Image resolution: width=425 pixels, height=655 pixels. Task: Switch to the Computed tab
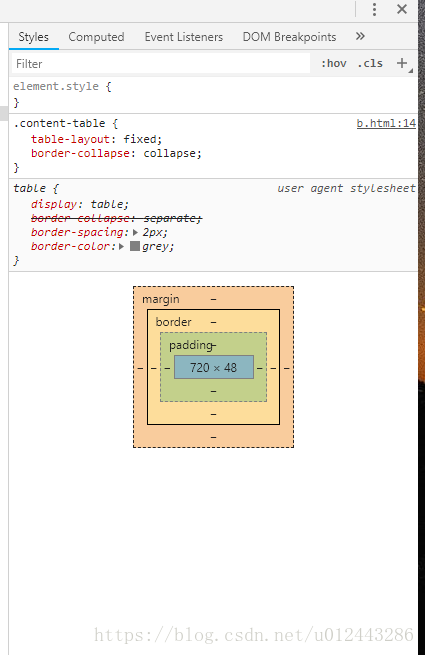[x=96, y=37]
